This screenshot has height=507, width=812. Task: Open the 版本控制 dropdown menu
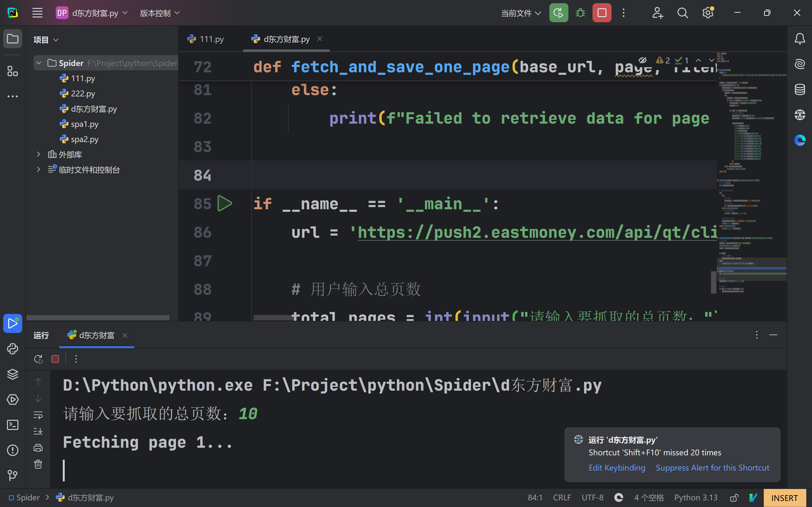tap(160, 13)
